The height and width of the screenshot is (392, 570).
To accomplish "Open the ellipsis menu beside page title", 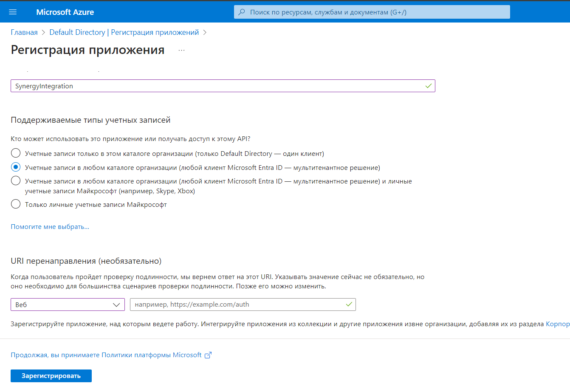I will point(182,50).
